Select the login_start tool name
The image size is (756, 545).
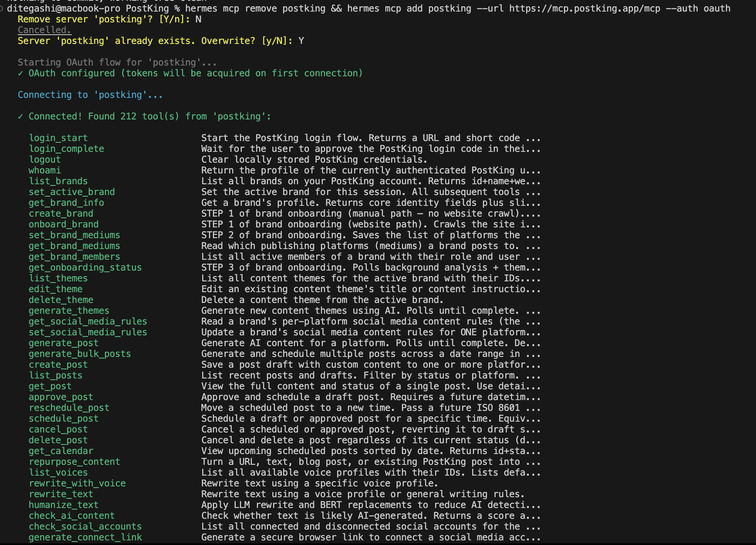[58, 138]
